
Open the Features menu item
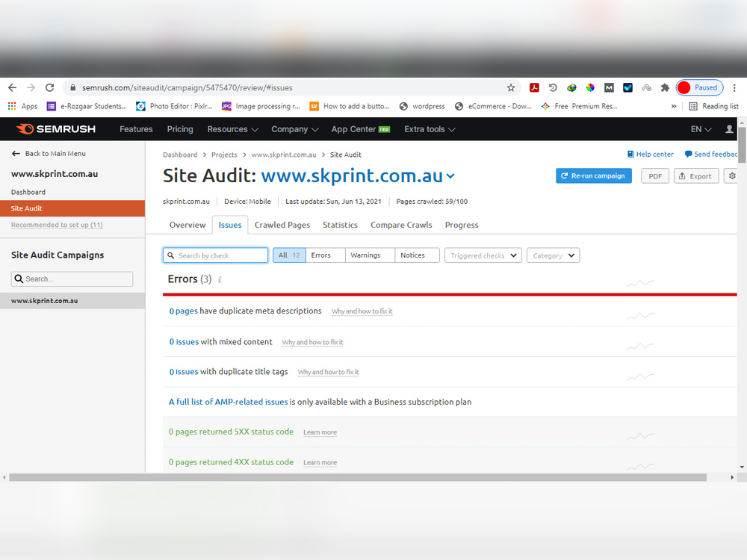(136, 129)
